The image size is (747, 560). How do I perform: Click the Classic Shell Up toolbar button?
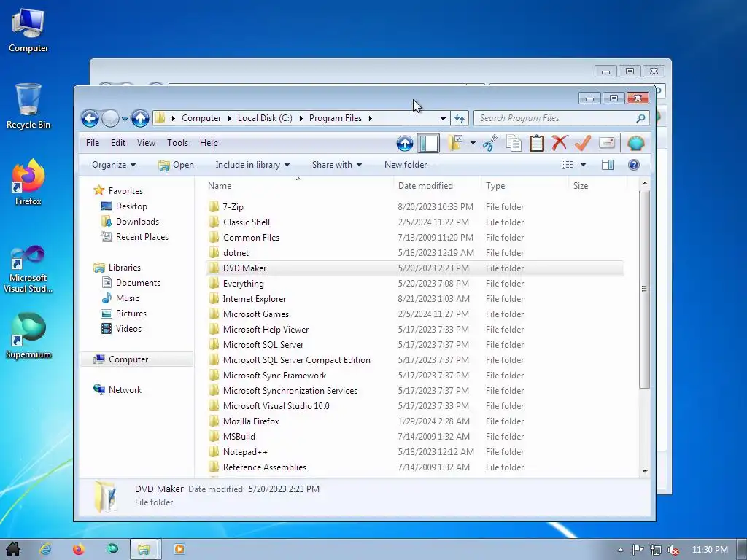pyautogui.click(x=404, y=143)
